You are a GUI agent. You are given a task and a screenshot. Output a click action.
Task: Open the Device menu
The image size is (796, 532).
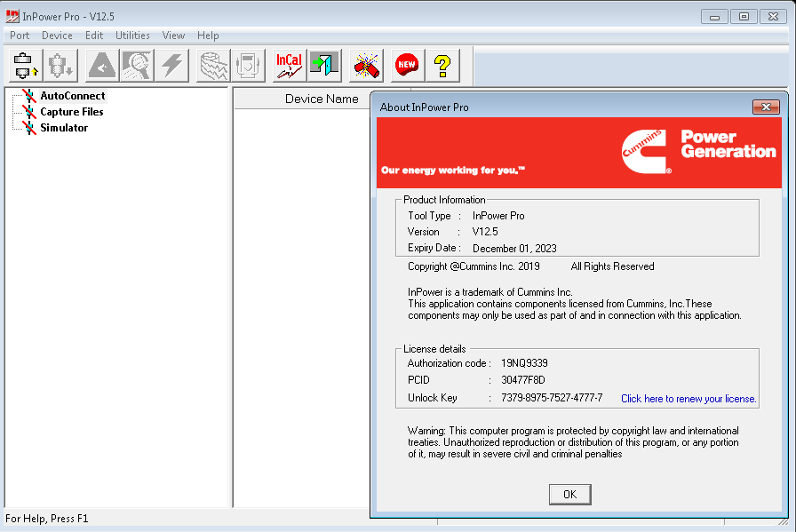pyautogui.click(x=57, y=36)
